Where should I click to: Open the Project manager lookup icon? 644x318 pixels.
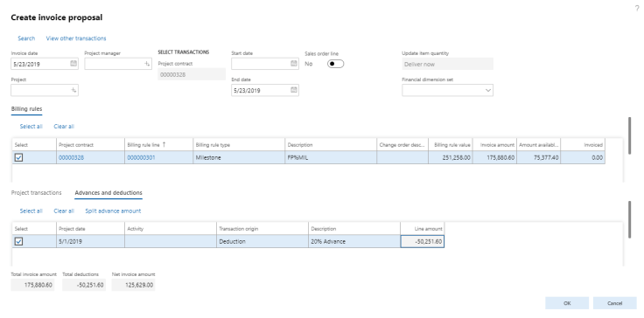148,64
